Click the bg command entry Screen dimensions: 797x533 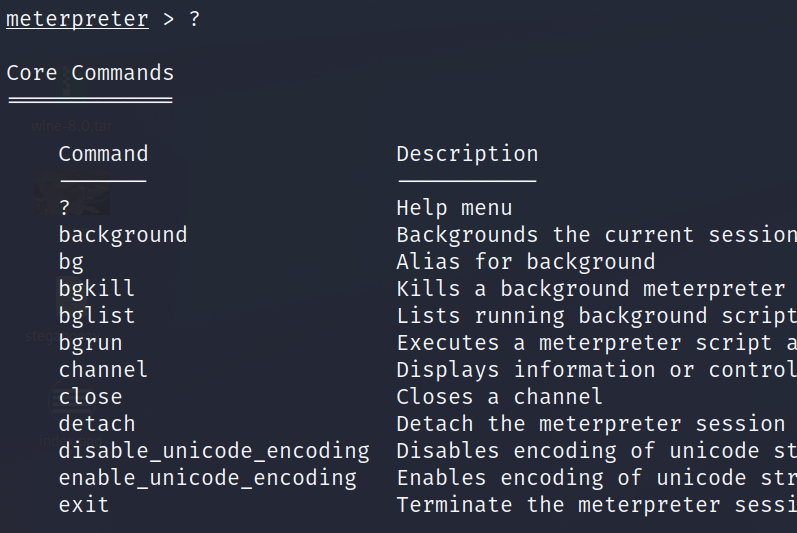tap(71, 263)
